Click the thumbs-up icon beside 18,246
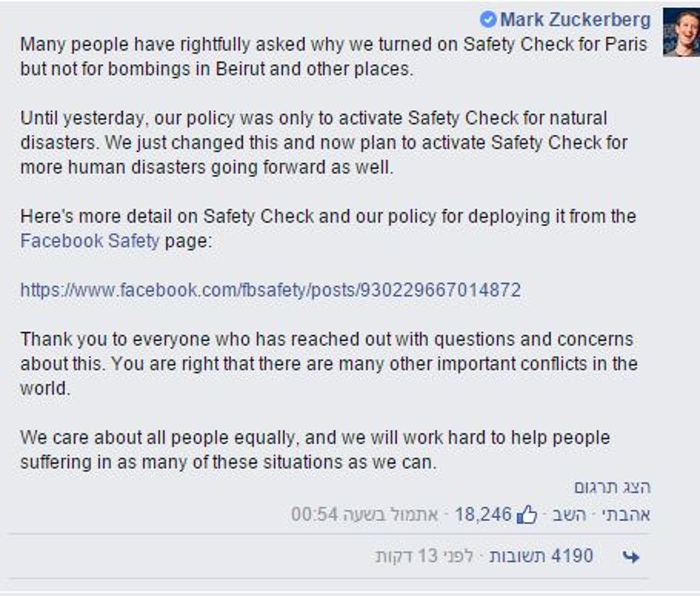This screenshot has width=700, height=596. (527, 514)
